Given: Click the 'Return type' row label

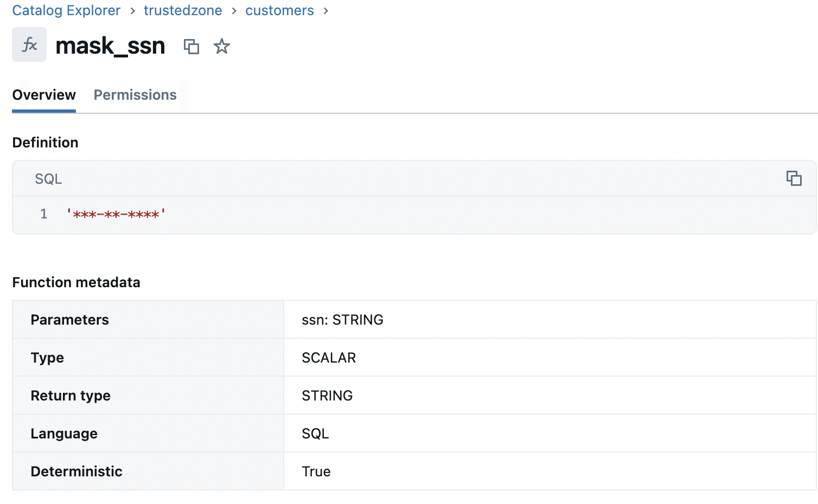Looking at the screenshot, I should tap(71, 396).
